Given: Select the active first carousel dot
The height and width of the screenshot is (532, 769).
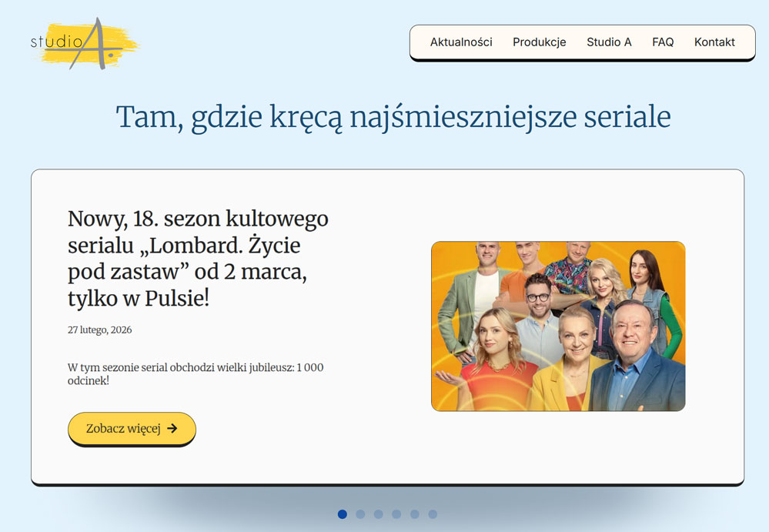Looking at the screenshot, I should (x=343, y=514).
